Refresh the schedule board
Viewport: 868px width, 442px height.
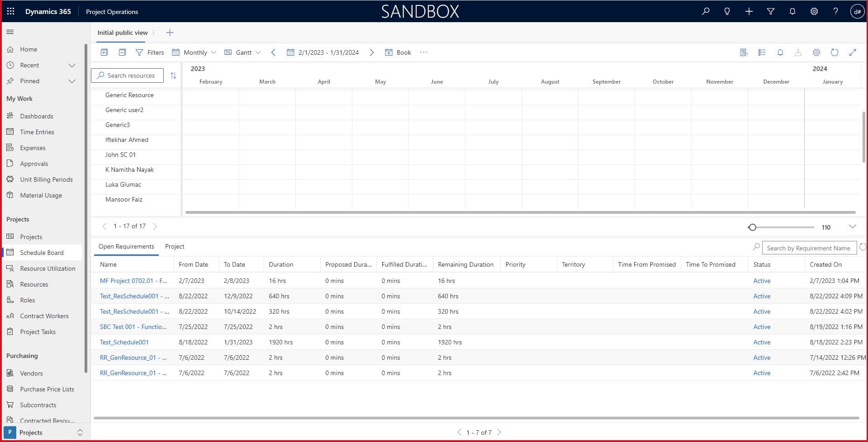point(834,52)
